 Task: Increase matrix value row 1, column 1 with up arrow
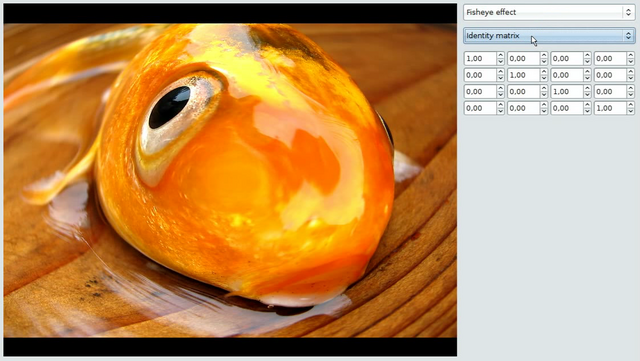(500, 55)
